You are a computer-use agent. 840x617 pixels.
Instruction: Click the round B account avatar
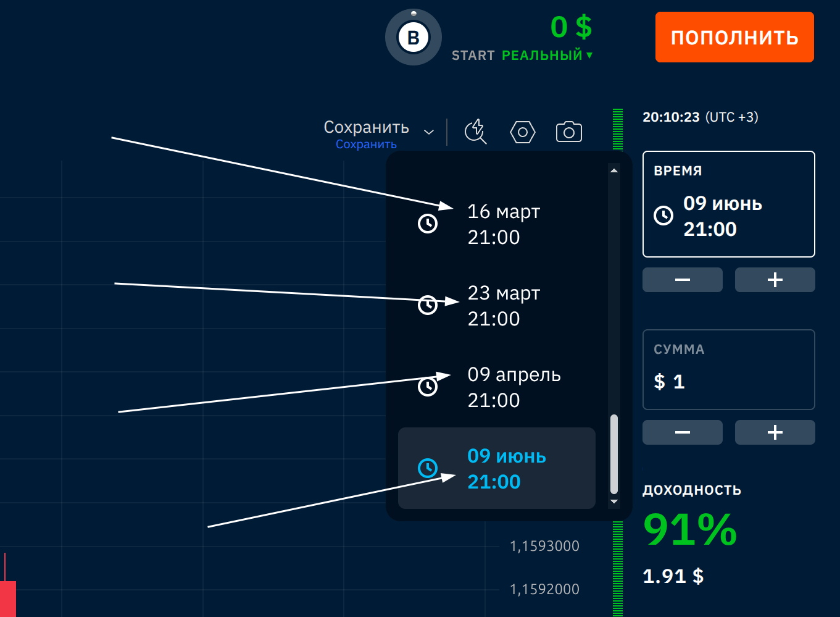pyautogui.click(x=413, y=38)
